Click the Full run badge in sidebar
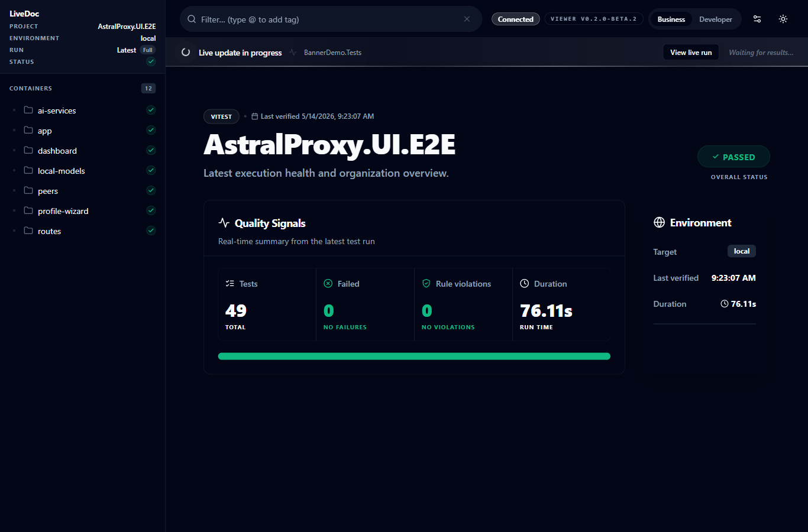 pyautogui.click(x=148, y=50)
